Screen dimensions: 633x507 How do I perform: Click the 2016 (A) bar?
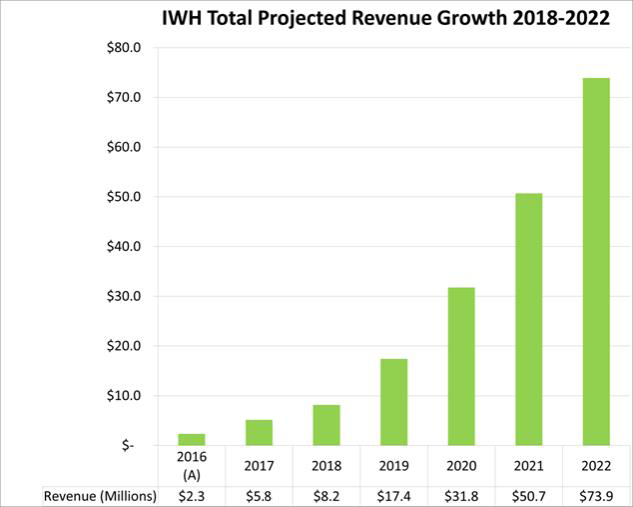tap(192, 439)
